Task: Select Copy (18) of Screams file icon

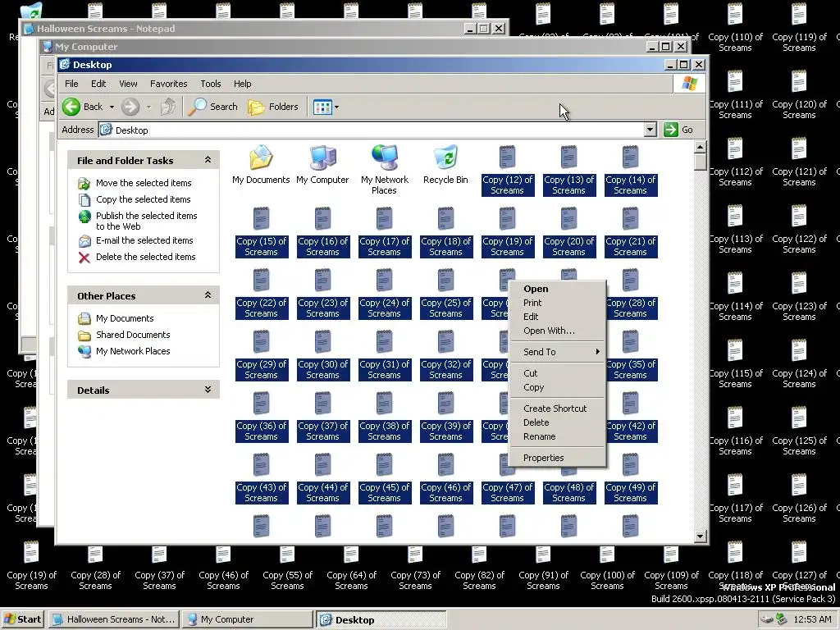Action: pos(445,219)
